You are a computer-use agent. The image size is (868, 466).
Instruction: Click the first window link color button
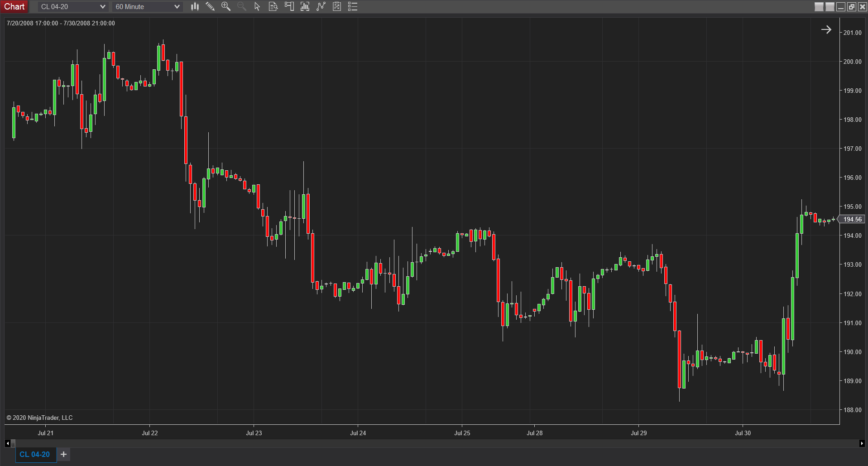pyautogui.click(x=819, y=7)
